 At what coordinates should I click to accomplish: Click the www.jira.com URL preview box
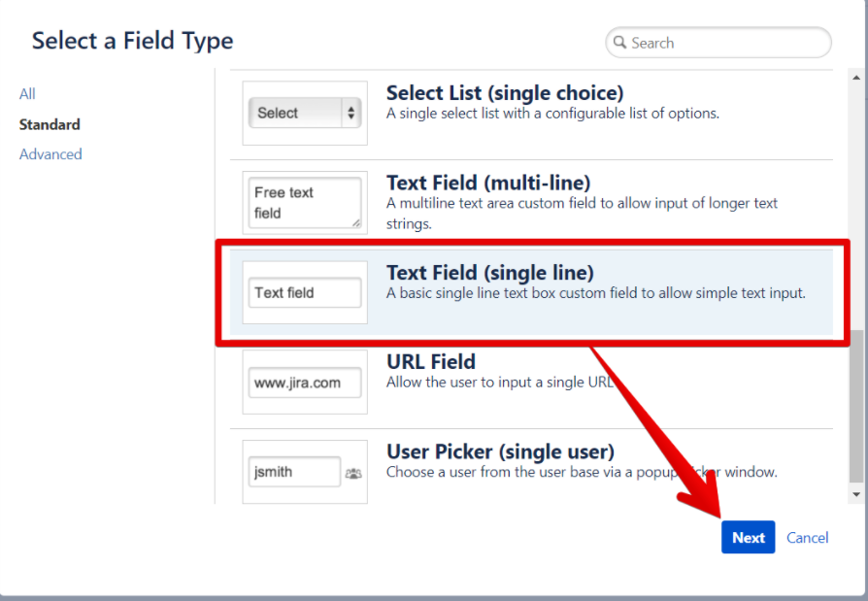pyautogui.click(x=304, y=382)
